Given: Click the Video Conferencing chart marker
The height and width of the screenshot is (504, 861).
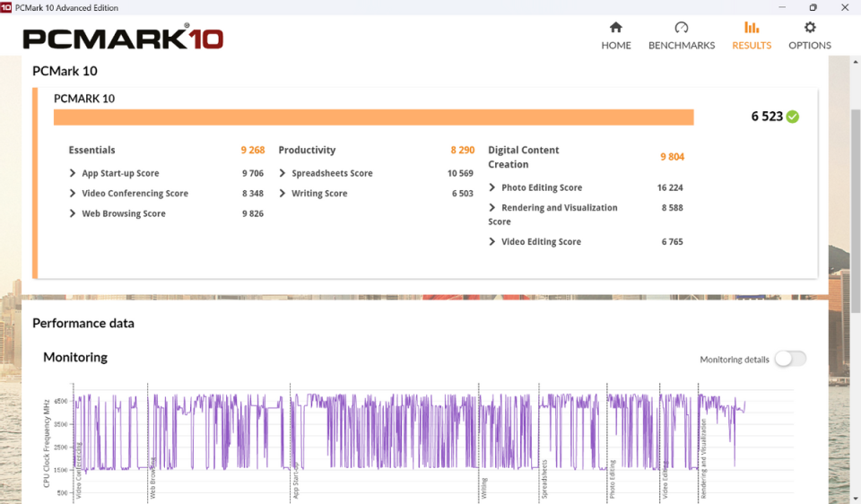Looking at the screenshot, I should [79, 471].
